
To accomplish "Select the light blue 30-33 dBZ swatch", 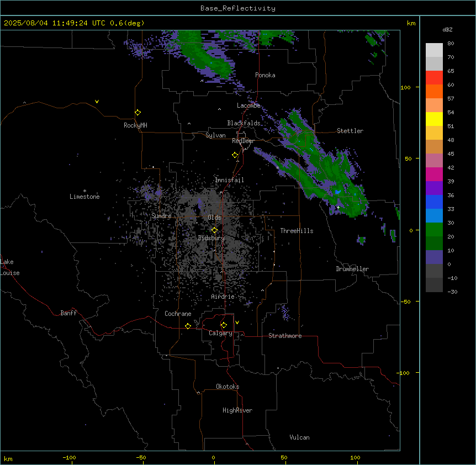I will 434,216.
